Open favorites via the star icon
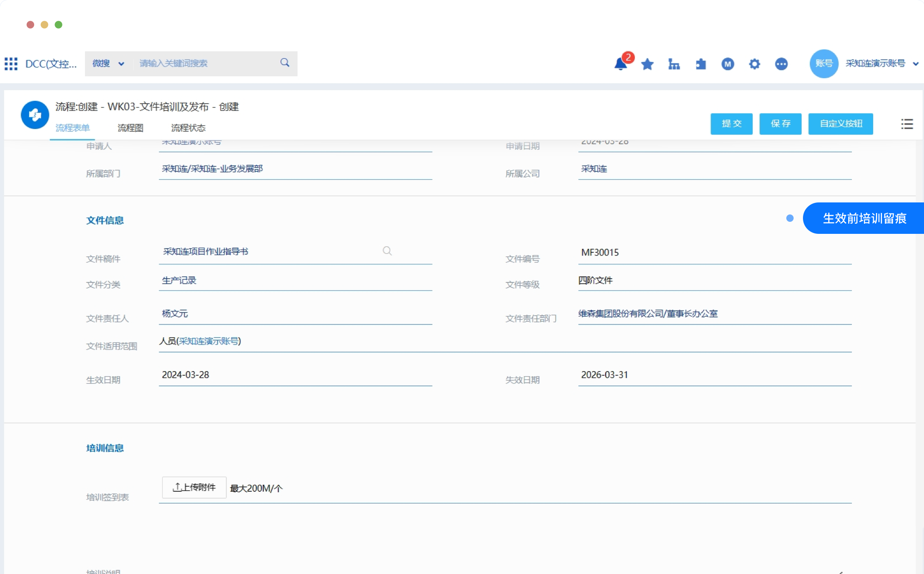Image resolution: width=924 pixels, height=574 pixels. (647, 64)
